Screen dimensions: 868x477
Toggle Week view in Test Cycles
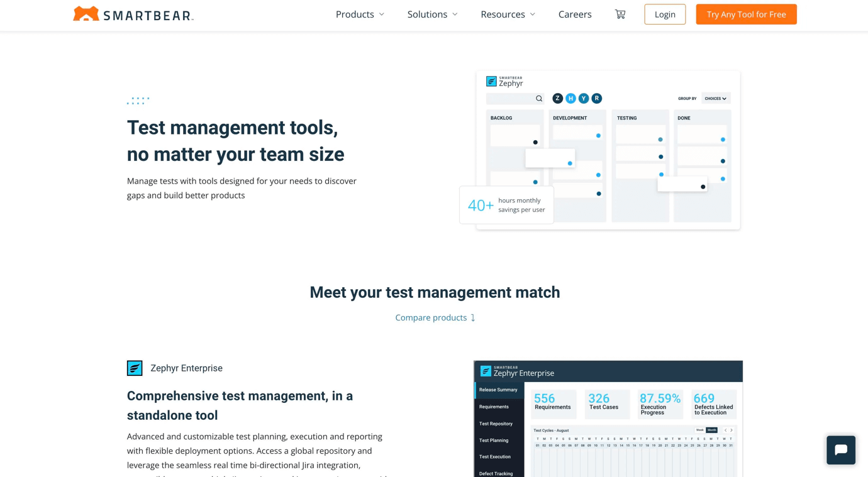coord(700,430)
